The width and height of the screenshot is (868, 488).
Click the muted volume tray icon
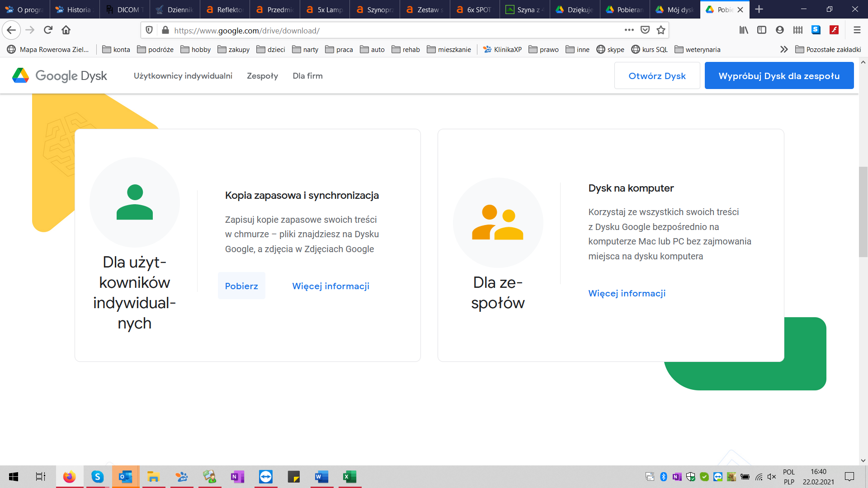(x=772, y=477)
